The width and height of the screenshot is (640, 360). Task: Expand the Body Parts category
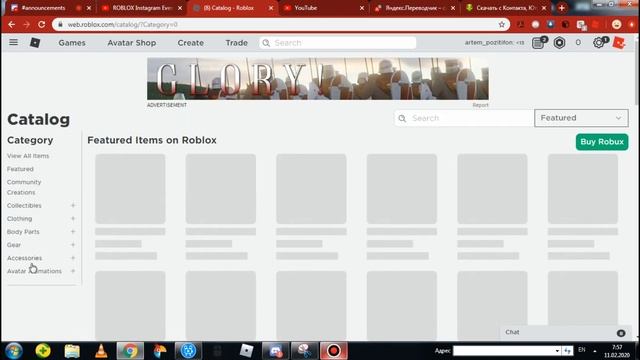click(x=73, y=231)
